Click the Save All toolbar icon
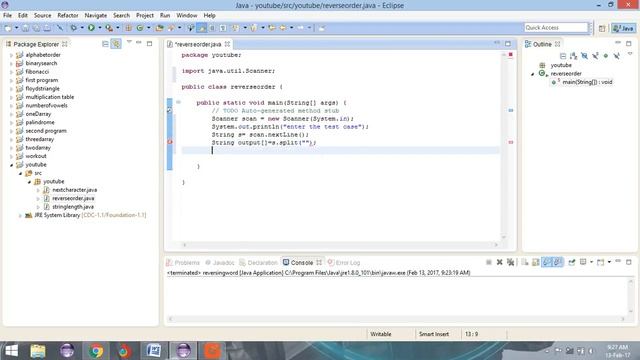 [36, 28]
